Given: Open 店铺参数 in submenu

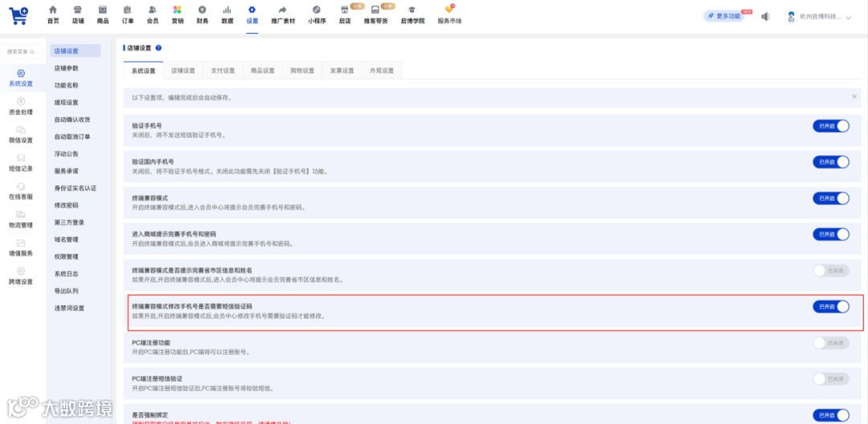Looking at the screenshot, I should coord(67,68).
